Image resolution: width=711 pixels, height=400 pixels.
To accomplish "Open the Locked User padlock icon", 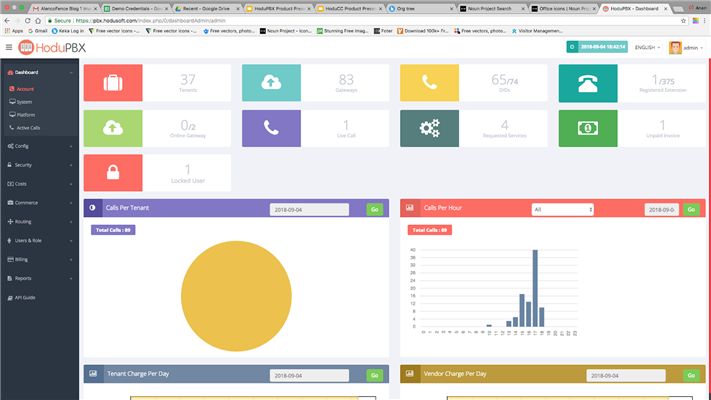I will [x=113, y=173].
